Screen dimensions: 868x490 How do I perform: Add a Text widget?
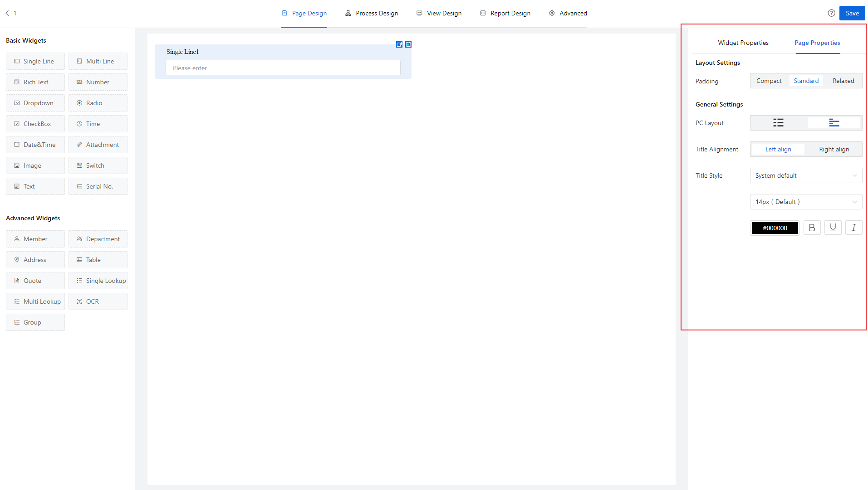click(x=35, y=186)
